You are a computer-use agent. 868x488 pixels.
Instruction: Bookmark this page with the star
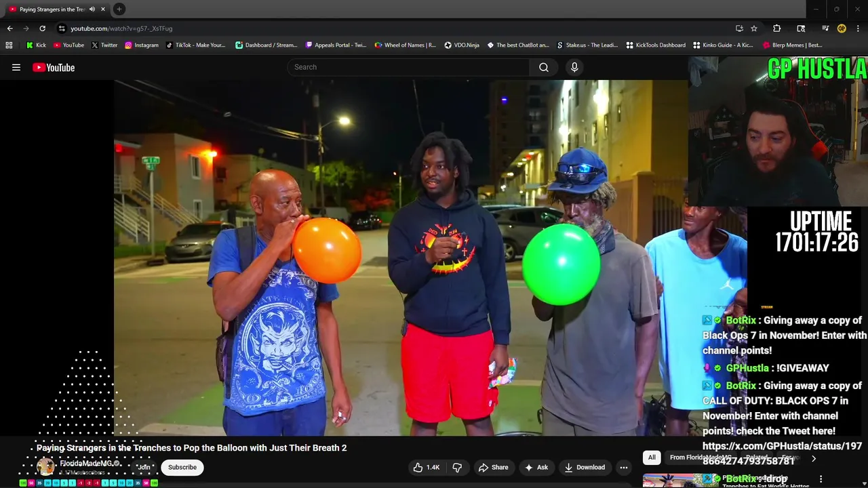(x=754, y=28)
